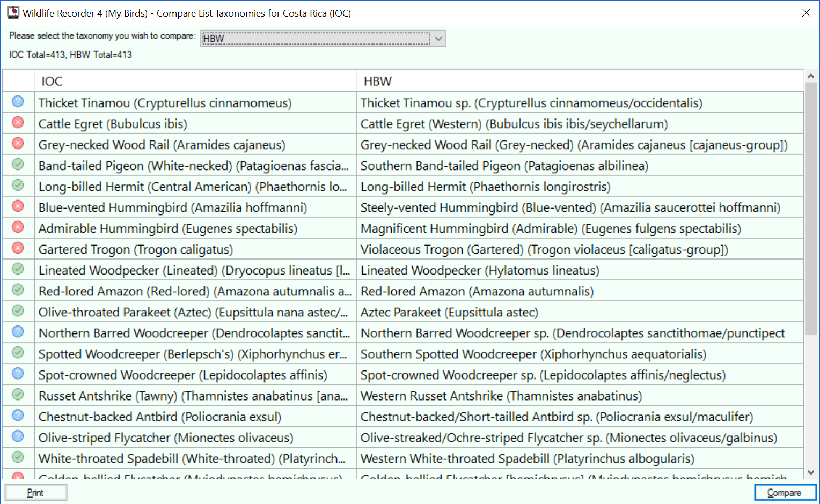The height and width of the screenshot is (504, 820).
Task: Click the red cross icon for Gartered Trogon
Action: 18,248
